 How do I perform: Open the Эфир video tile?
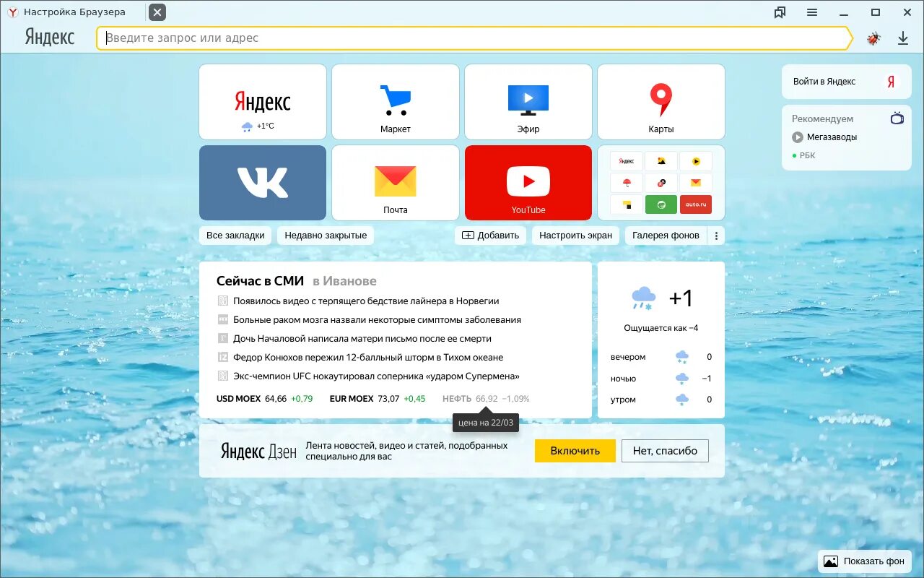(528, 102)
